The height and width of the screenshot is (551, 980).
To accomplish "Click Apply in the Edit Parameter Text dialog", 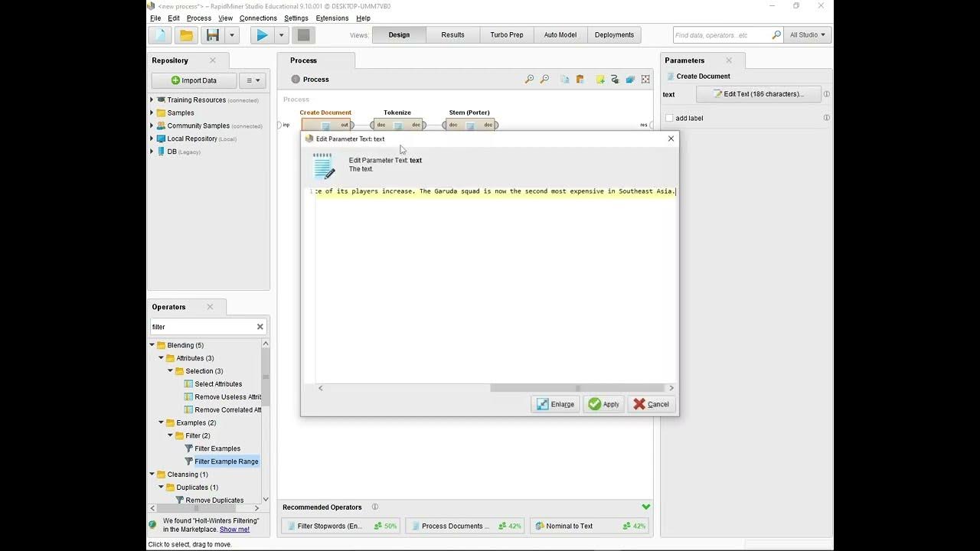I will [x=603, y=404].
